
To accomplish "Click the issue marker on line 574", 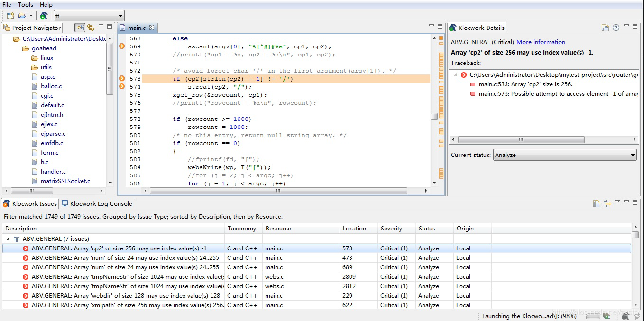I will pos(122,87).
